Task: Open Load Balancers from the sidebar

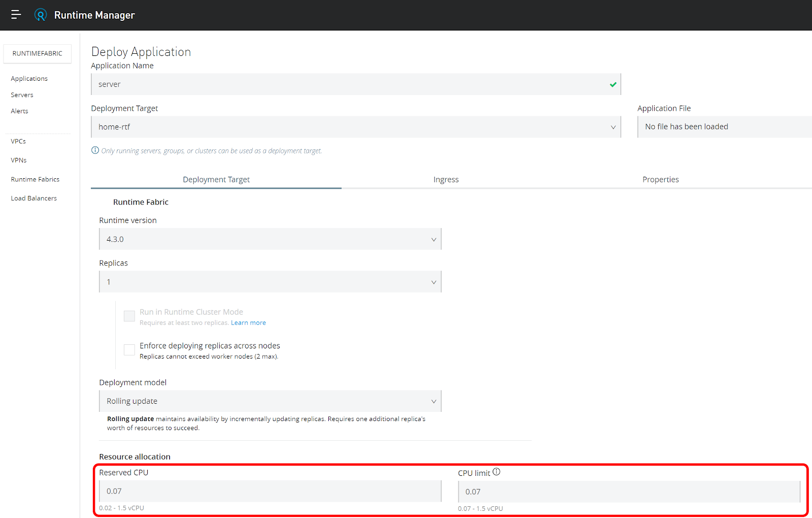Action: pos(33,198)
